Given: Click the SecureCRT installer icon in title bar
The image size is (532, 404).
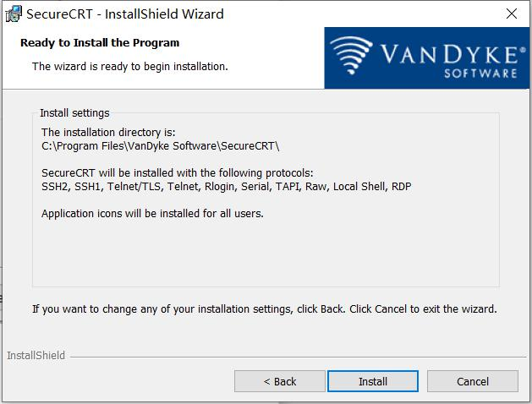Looking at the screenshot, I should pyautogui.click(x=13, y=14).
